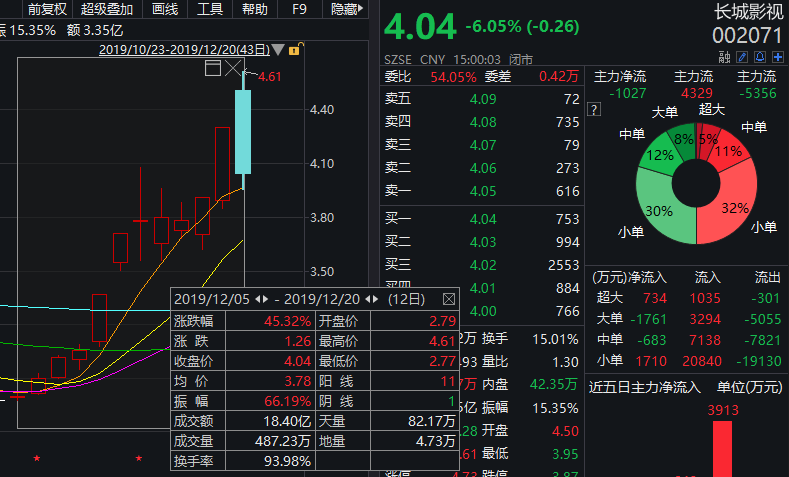The height and width of the screenshot is (477, 789).
Task: Select the 卖三 4.07 order book row
Action: pyautogui.click(x=482, y=145)
